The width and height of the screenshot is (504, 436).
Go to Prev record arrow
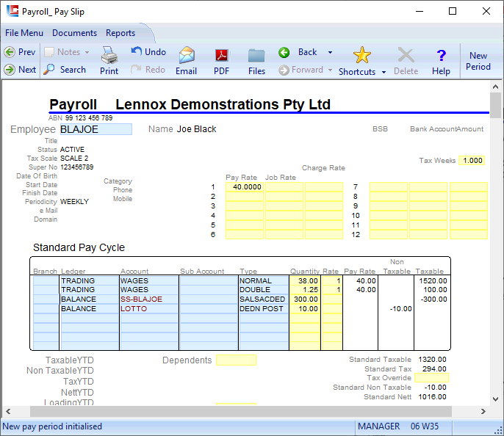tap(20, 52)
